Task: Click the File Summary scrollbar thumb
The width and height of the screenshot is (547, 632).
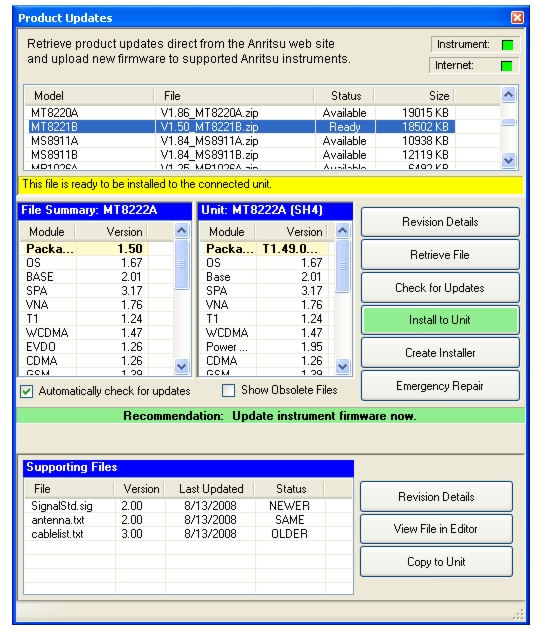Action: coord(182,264)
